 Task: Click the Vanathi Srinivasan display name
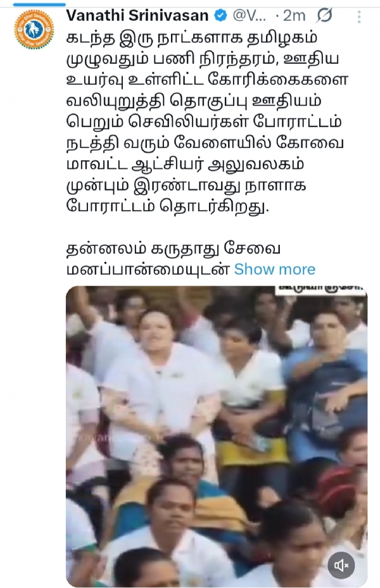[x=137, y=16]
